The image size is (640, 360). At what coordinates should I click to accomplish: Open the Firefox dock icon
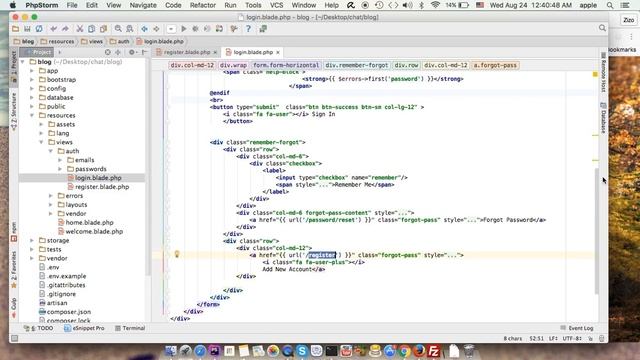[x=419, y=351]
